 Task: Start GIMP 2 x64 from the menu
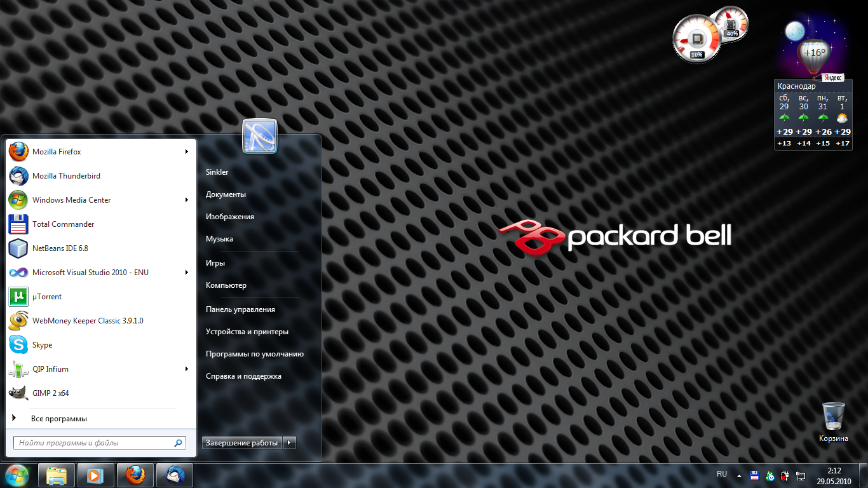(50, 393)
